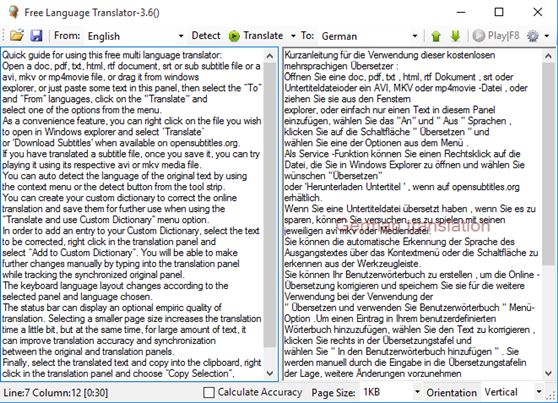Click the line starting 'Kurzanleitung für die Verwendung'
The height and width of the screenshot is (403, 558).
coord(390,55)
